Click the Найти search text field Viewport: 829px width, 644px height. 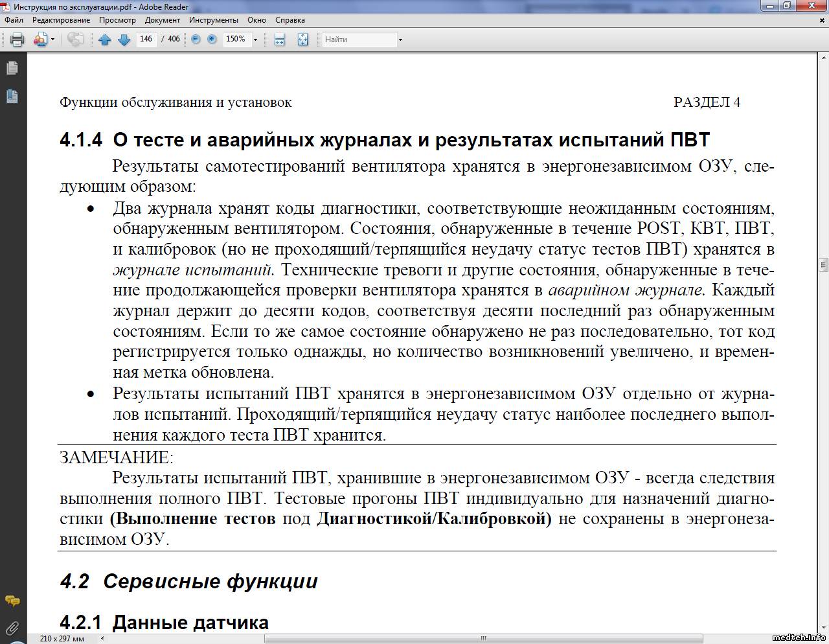click(359, 40)
